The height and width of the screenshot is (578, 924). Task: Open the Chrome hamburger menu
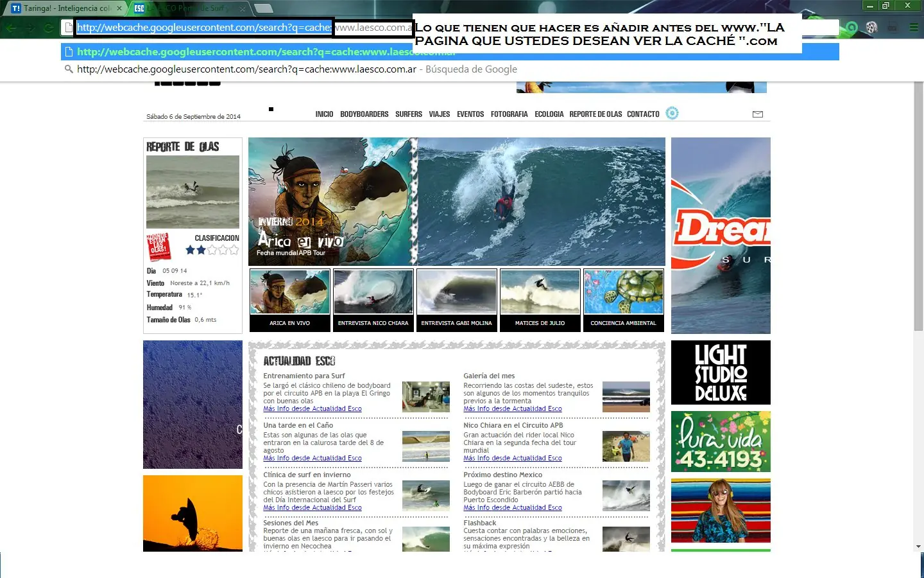(x=914, y=28)
